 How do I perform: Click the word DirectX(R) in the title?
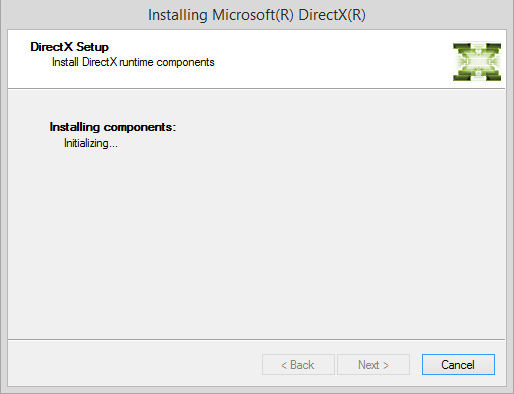pos(332,15)
